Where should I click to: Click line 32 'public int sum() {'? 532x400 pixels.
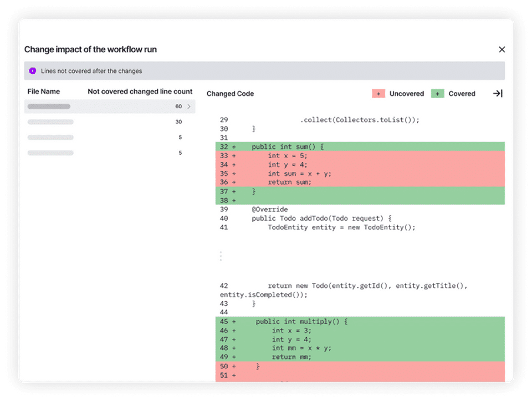click(x=360, y=146)
